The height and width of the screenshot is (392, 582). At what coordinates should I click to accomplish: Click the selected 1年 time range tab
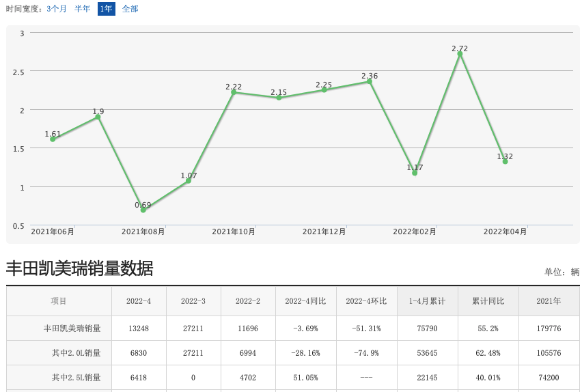(x=106, y=9)
